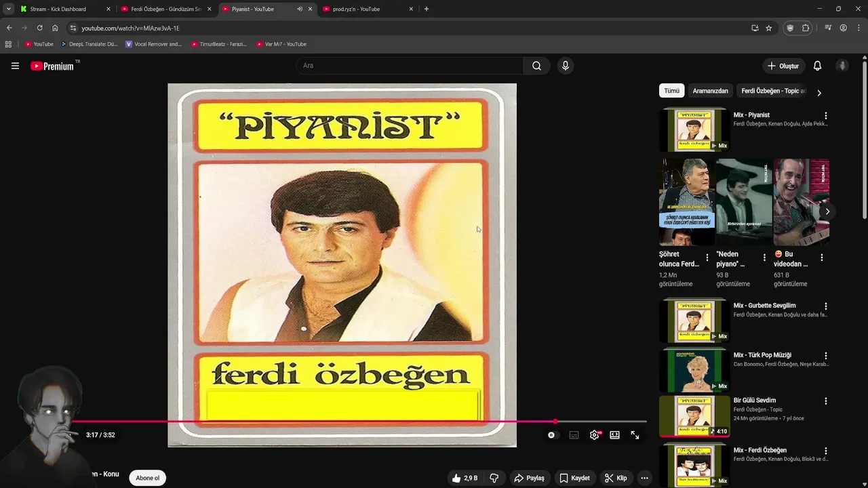Open player settings gear
This screenshot has width=868, height=488.
coord(594,435)
